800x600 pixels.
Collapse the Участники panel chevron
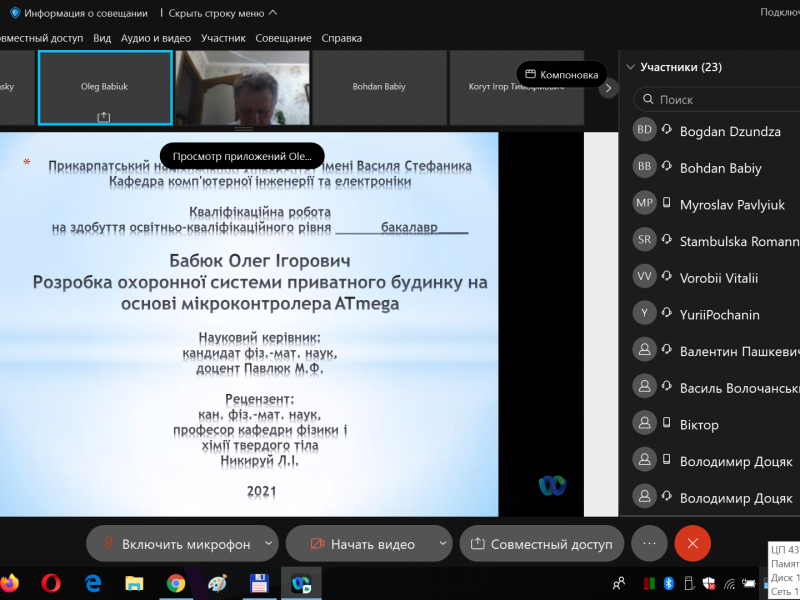[630, 67]
